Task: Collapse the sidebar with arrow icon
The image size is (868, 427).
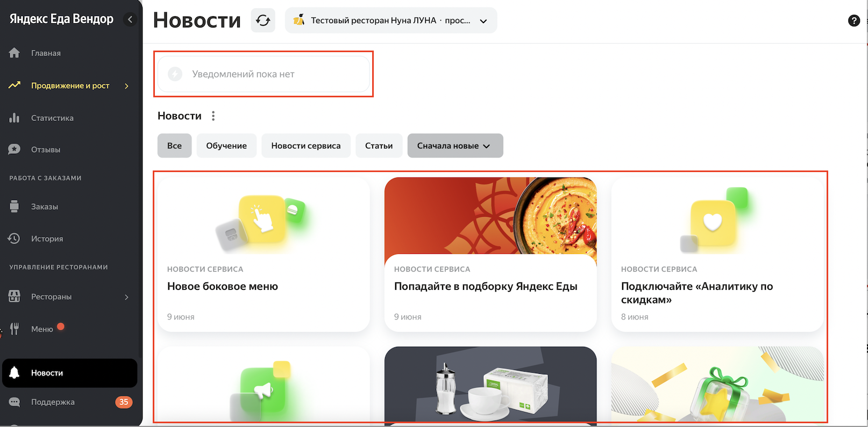Action: tap(130, 19)
